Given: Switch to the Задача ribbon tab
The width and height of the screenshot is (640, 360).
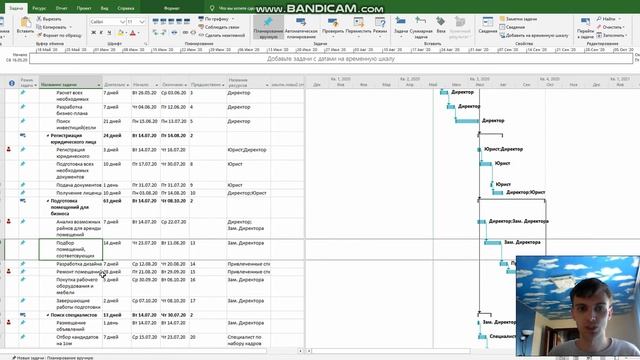Looking at the screenshot, I should click(x=16, y=8).
